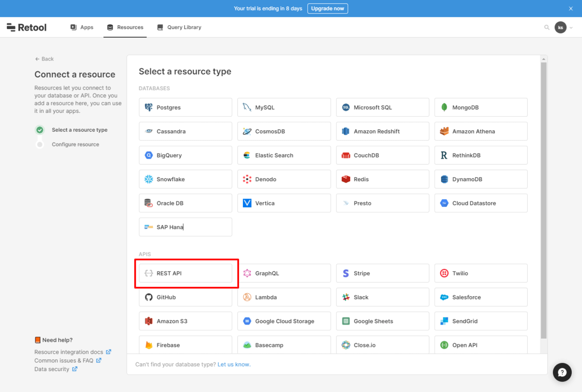Click the BigQuery icon
This screenshot has height=392, width=582.
tap(148, 156)
